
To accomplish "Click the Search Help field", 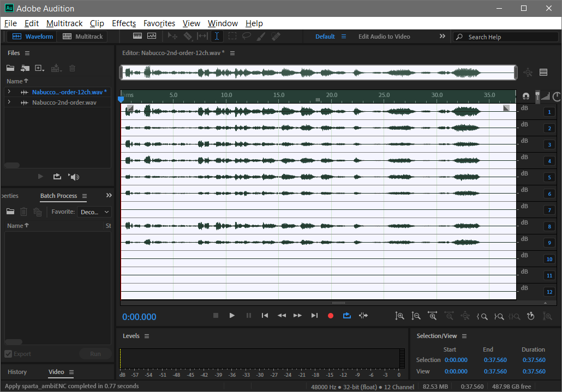I will pos(506,37).
